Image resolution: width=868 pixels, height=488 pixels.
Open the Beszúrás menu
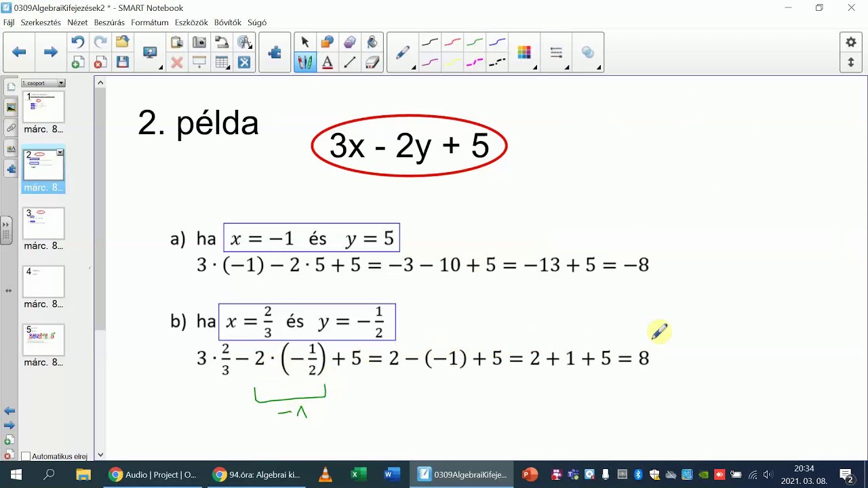coord(109,22)
